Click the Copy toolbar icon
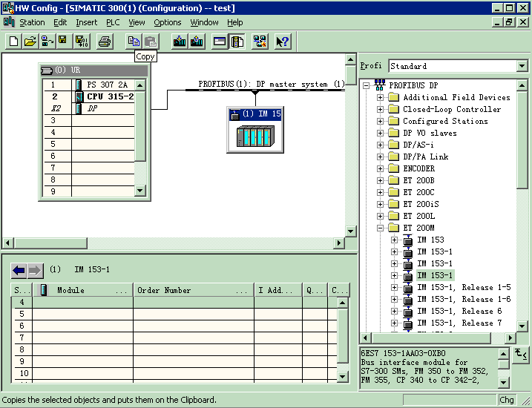The image size is (532, 408). tap(134, 42)
